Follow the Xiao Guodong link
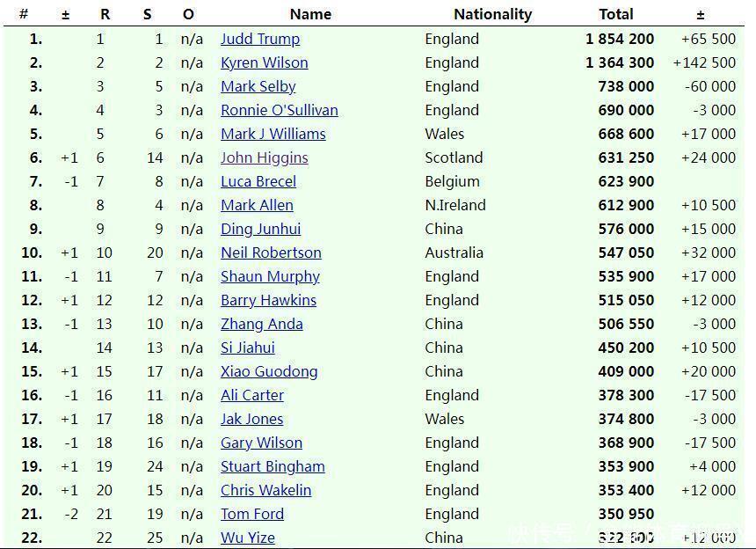The width and height of the screenshot is (756, 549). click(x=269, y=371)
